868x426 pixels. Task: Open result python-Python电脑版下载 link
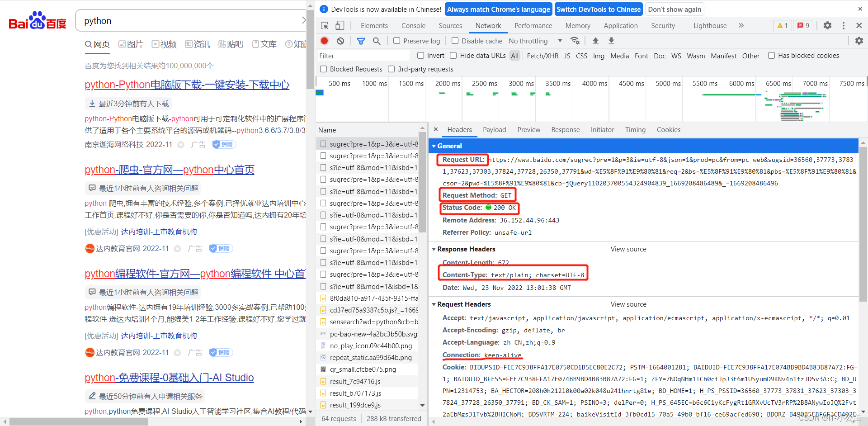pyautogui.click(x=187, y=85)
